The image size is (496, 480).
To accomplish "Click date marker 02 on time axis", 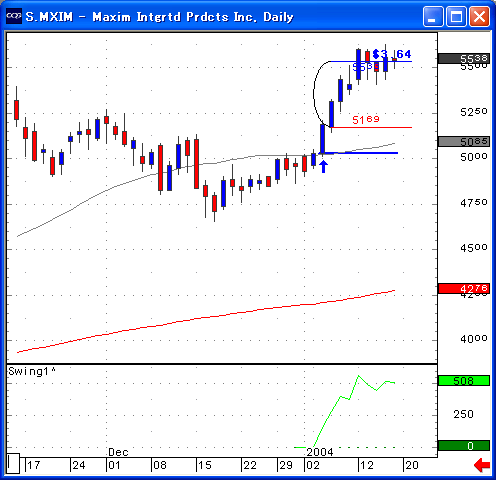I will tap(313, 465).
